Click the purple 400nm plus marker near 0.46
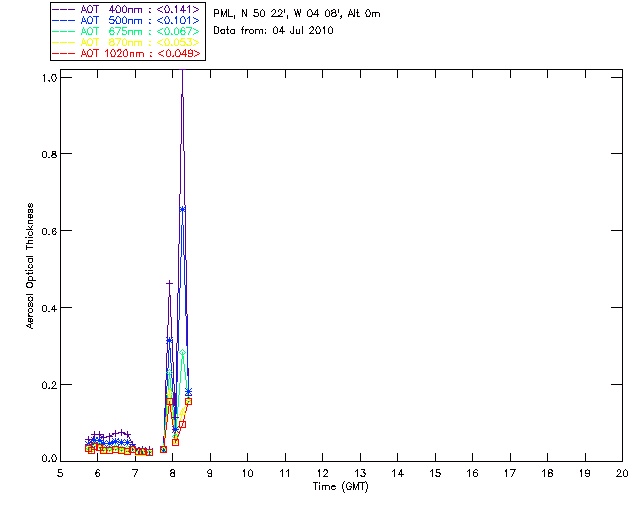This screenshot has width=640, height=512. click(169, 283)
